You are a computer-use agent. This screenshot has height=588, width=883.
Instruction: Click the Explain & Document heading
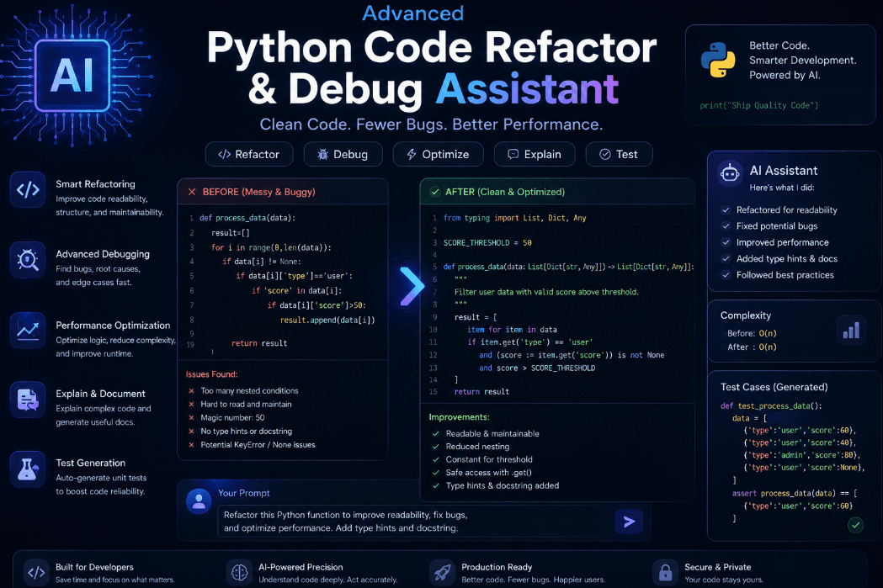tap(100, 394)
